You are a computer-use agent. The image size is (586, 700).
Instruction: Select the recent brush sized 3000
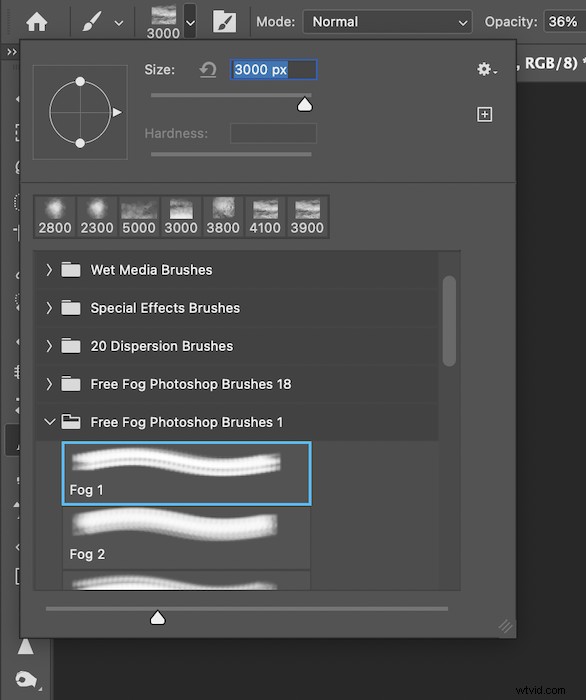pyautogui.click(x=181, y=217)
